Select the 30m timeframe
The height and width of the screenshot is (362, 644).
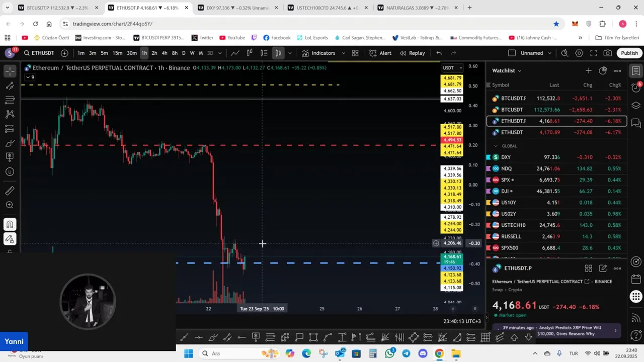pyautogui.click(x=131, y=53)
